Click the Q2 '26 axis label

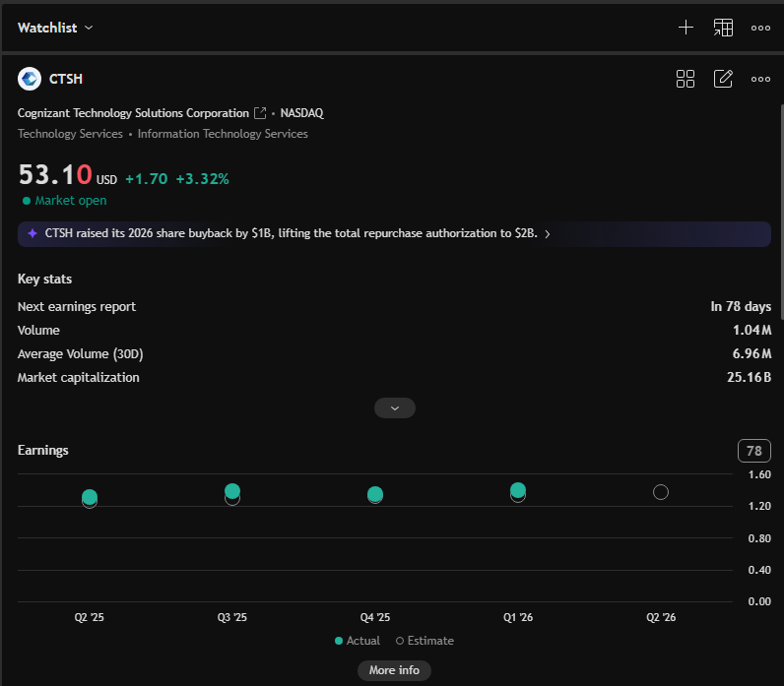coord(661,617)
